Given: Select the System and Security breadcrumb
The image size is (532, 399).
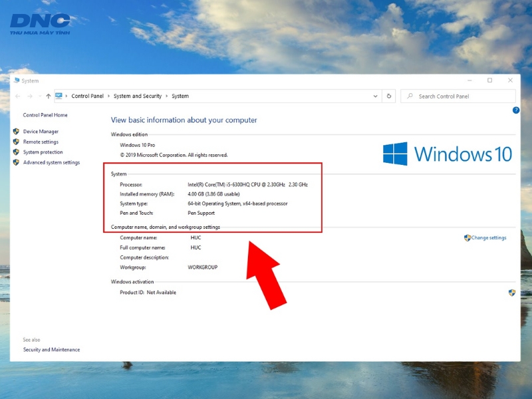Looking at the screenshot, I should (138, 96).
